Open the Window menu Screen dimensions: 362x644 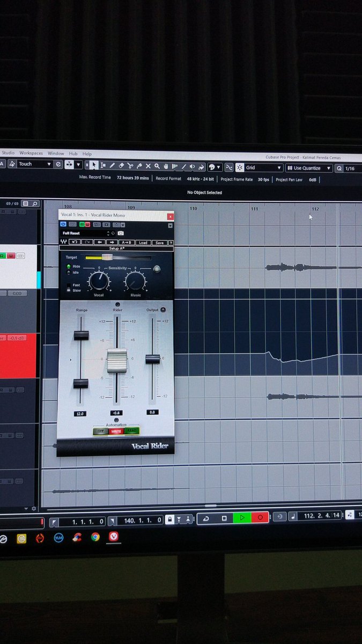pyautogui.click(x=56, y=153)
